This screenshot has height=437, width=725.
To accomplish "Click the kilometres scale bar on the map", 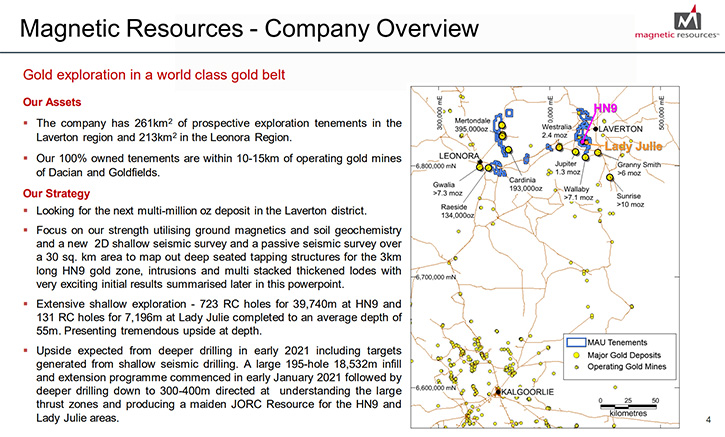I will [628, 406].
